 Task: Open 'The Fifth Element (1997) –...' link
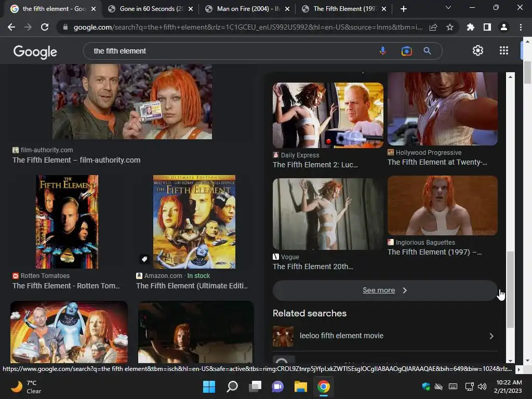tap(435, 252)
